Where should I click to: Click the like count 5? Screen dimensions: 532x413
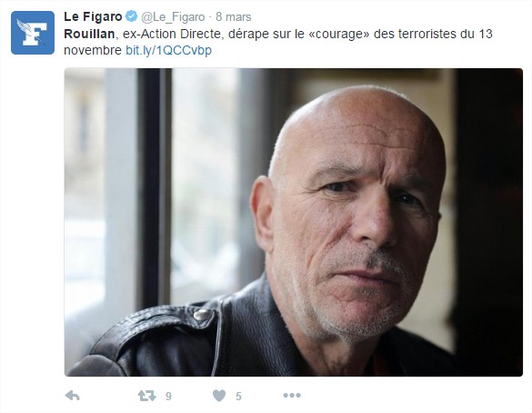coord(238,396)
